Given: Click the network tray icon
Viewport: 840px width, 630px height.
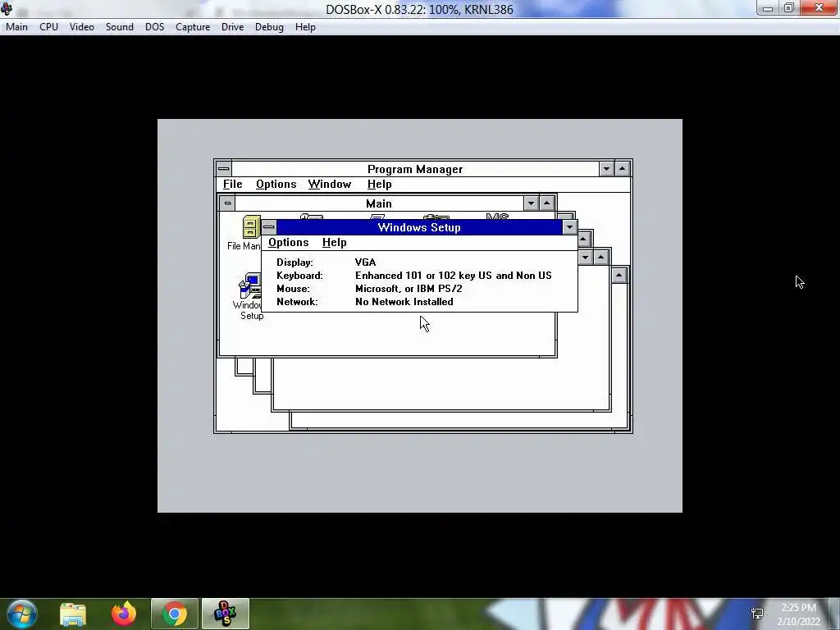Looking at the screenshot, I should (x=757, y=614).
